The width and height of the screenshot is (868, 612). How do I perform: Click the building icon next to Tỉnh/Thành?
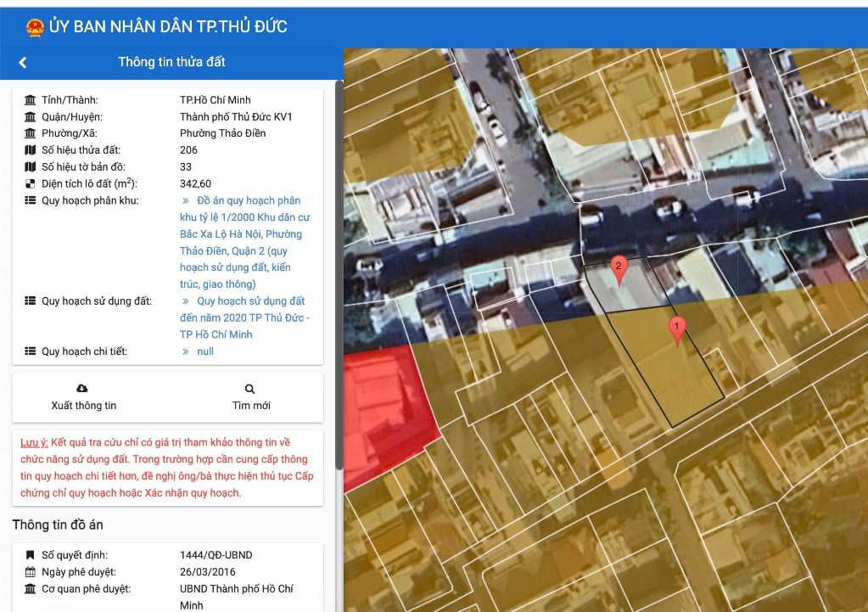coord(31,100)
